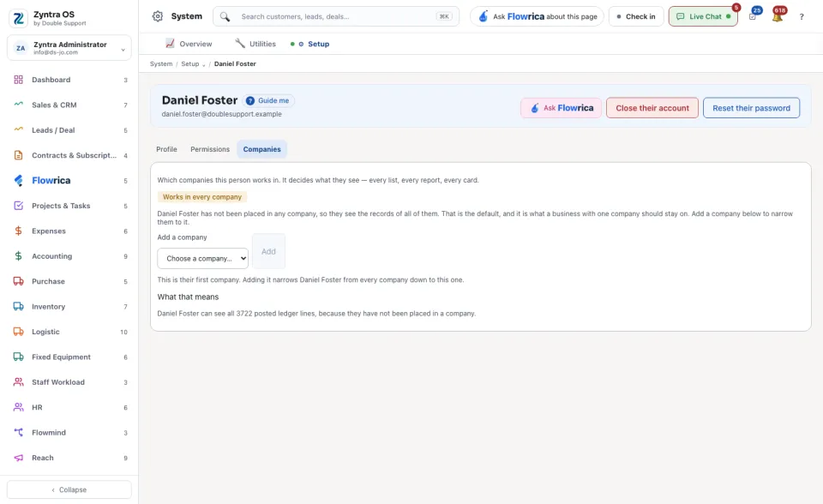This screenshot has width=823, height=504.
Task: Click the help question mark icon
Action: 802,17
